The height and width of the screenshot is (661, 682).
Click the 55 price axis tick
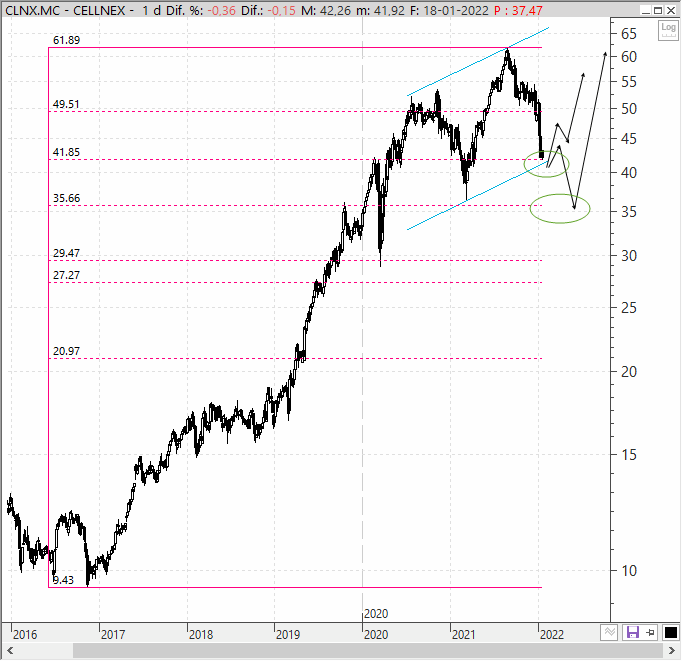[x=629, y=82]
